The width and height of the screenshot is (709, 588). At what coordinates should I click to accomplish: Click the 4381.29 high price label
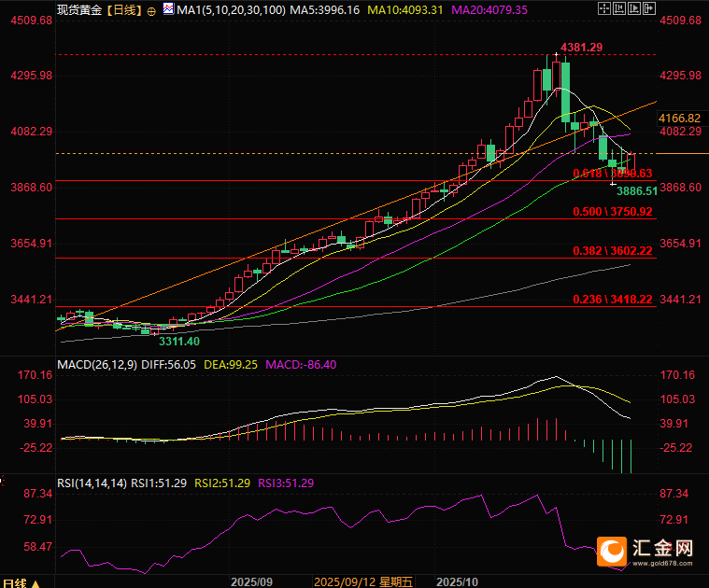point(581,48)
